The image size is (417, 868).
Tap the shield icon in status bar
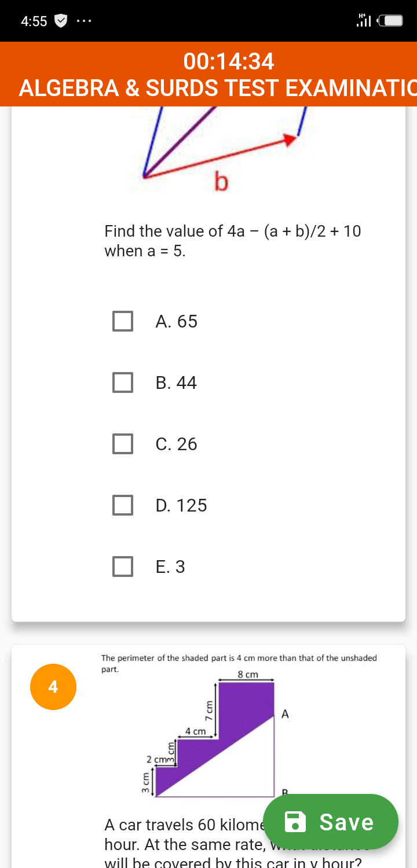(x=61, y=21)
